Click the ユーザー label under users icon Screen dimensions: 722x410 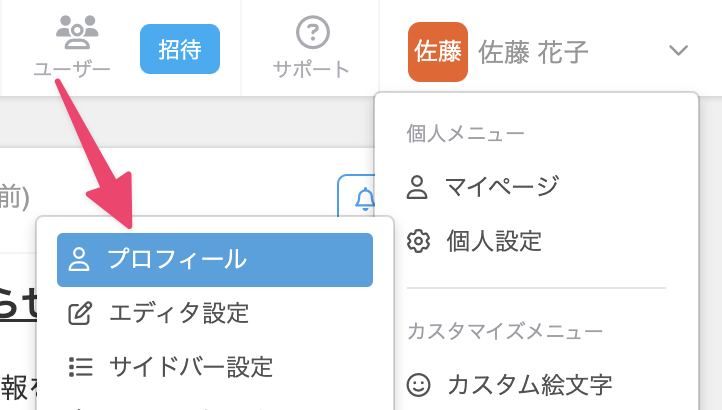tap(72, 69)
